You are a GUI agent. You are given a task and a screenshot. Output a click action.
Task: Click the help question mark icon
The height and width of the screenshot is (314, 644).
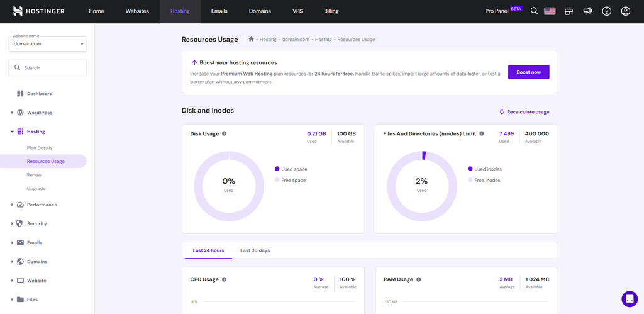(607, 11)
